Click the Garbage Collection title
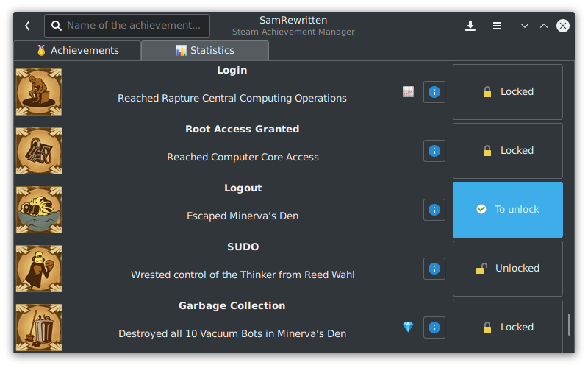Screen dimensions: 588x368 232,306
